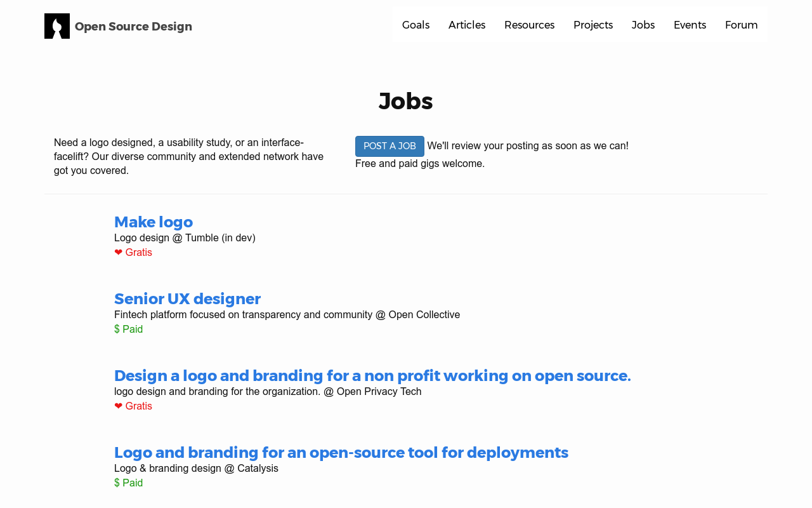Click the Open Collective fintech platform description
The image size is (812, 508).
[x=287, y=315]
